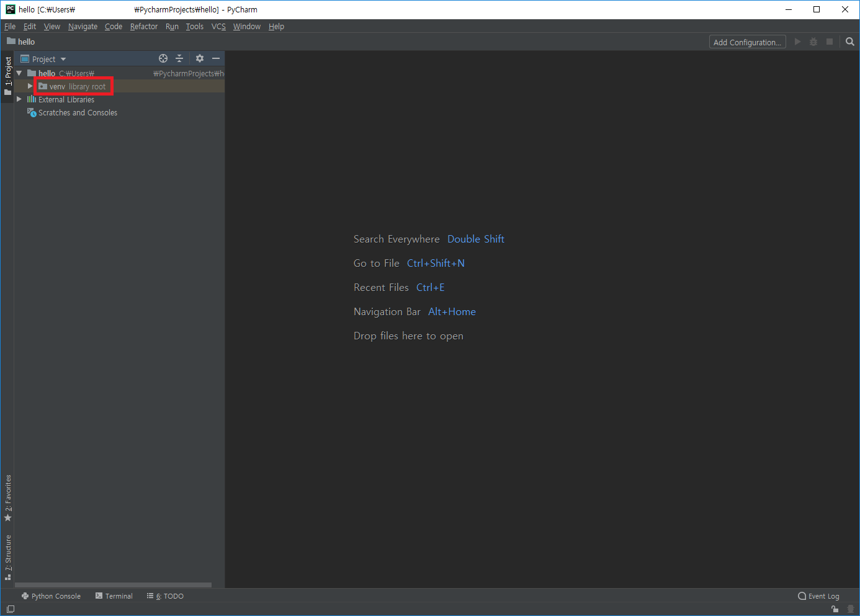Close the PyCharm window
The image size is (860, 616).
point(845,9)
